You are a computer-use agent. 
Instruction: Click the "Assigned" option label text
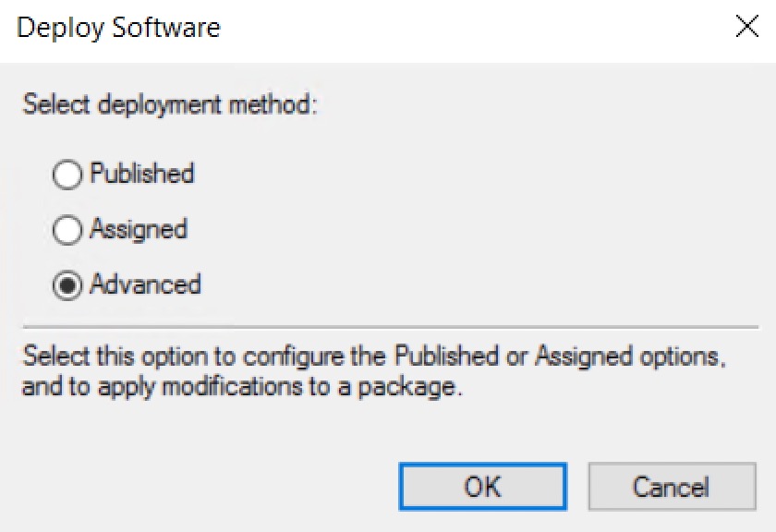tap(139, 229)
